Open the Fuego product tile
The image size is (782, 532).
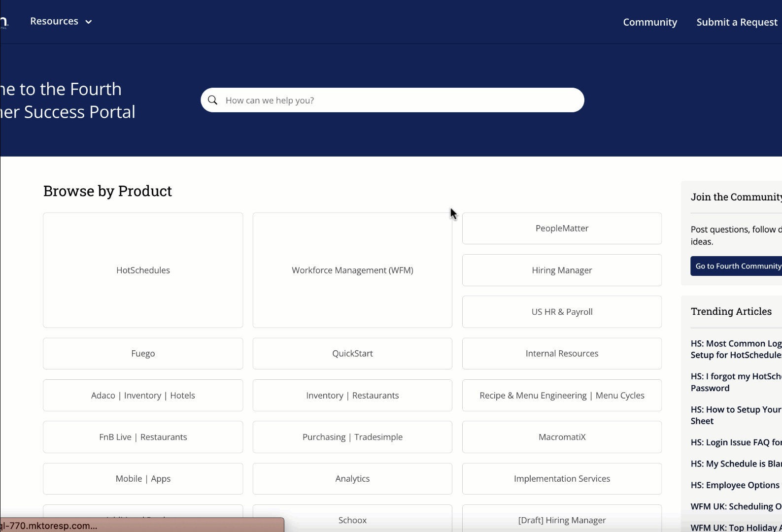tap(143, 353)
